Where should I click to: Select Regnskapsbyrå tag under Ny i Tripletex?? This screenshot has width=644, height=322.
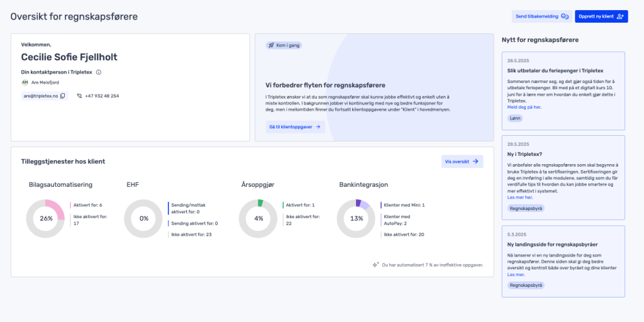[526, 208]
